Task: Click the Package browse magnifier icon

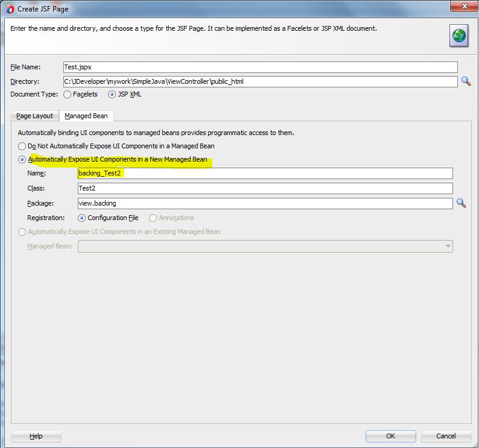Action: click(x=462, y=203)
